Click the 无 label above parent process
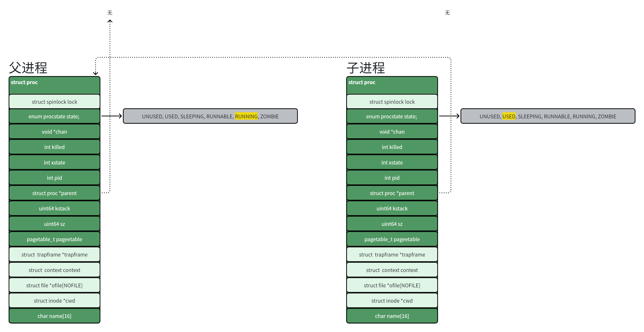 [x=110, y=13]
